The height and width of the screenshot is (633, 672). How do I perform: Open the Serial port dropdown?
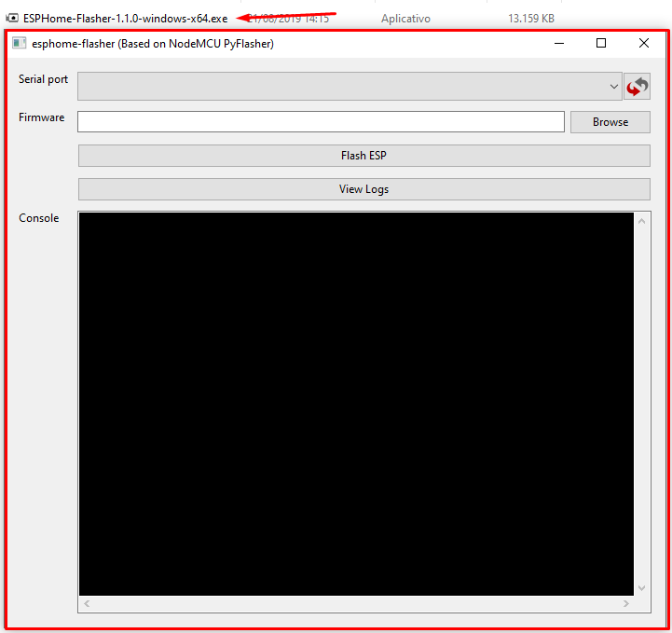350,86
